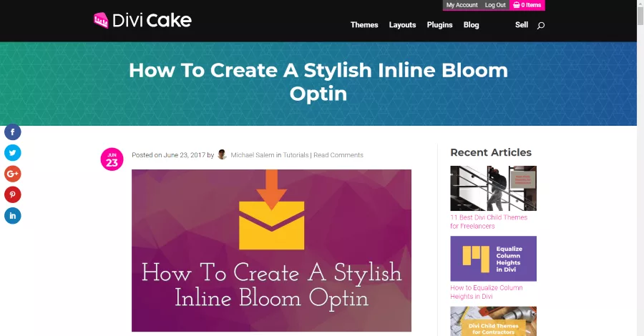Open the Plugins menu
The image size is (644, 336).
click(439, 25)
